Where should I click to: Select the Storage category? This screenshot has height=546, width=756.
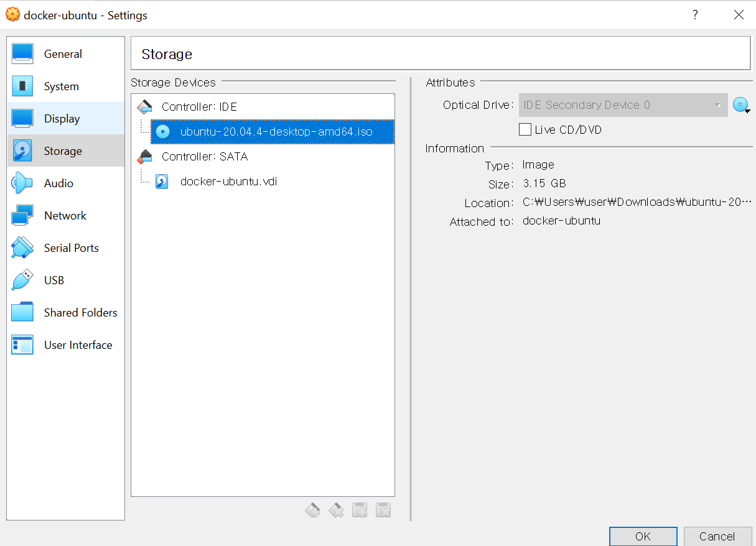coord(65,151)
